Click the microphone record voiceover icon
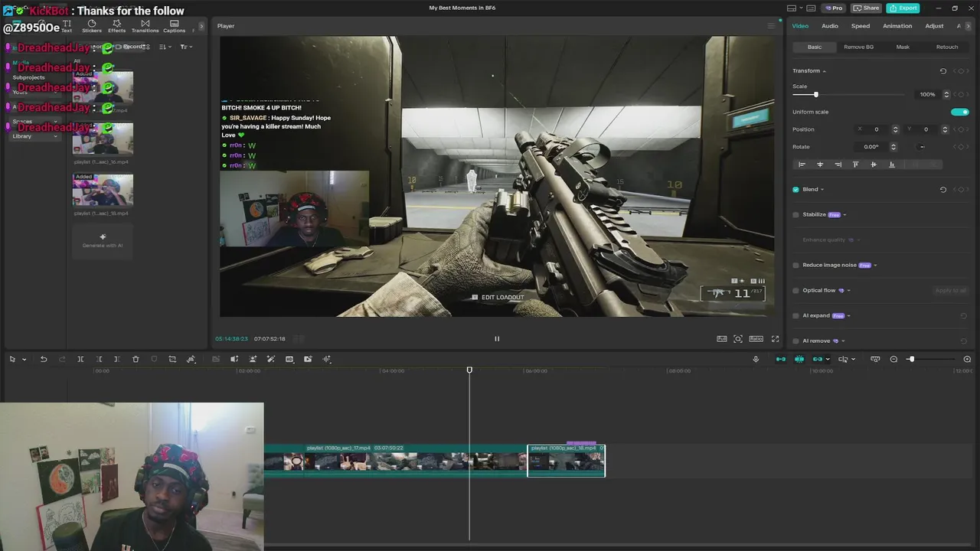The width and height of the screenshot is (980, 551). click(756, 359)
